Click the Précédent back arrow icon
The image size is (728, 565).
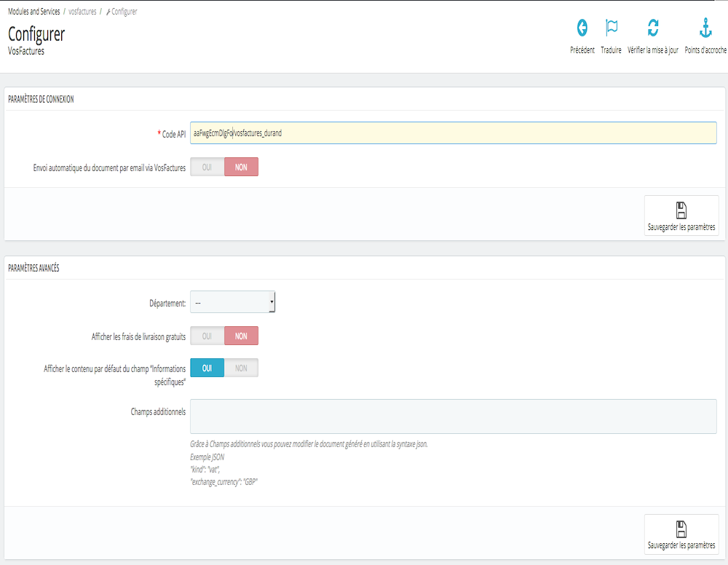[x=582, y=28]
